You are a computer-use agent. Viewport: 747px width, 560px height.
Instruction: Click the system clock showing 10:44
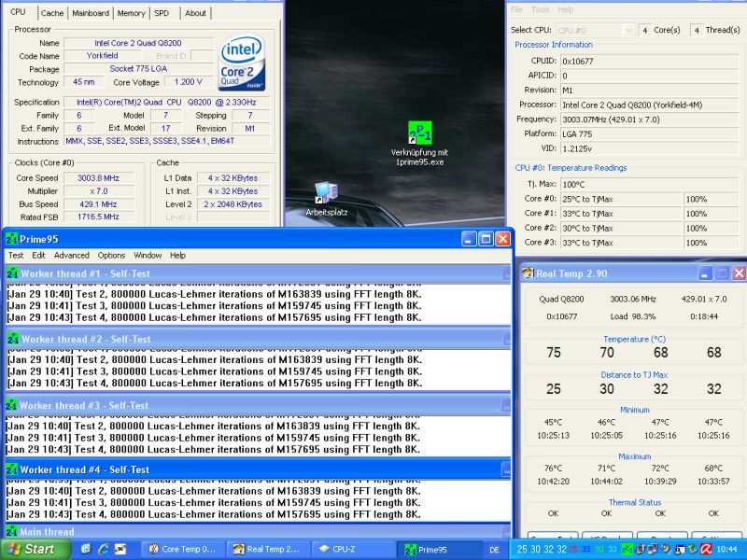pyautogui.click(x=726, y=549)
